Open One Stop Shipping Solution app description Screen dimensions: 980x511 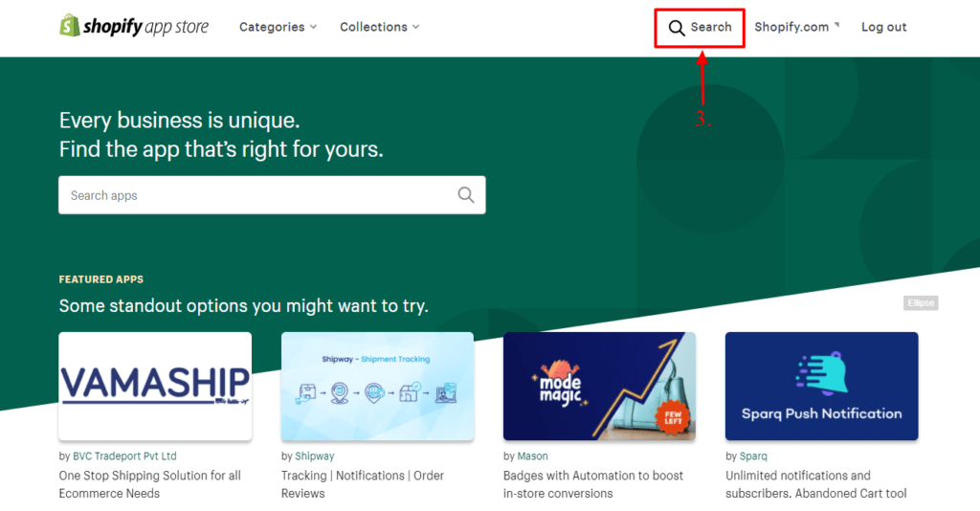(149, 484)
